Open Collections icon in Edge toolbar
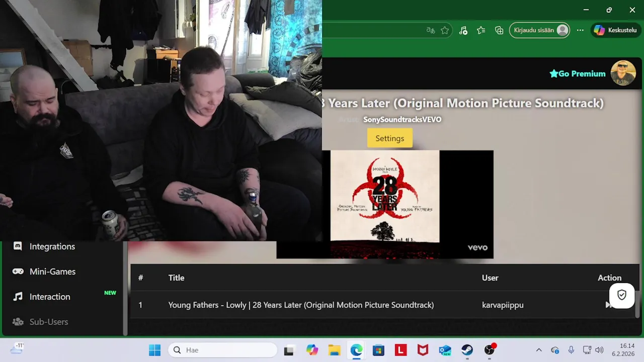The image size is (644, 362). pyautogui.click(x=499, y=30)
